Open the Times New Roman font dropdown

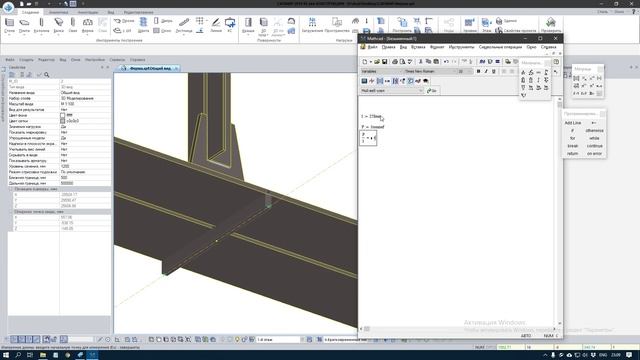(x=430, y=71)
